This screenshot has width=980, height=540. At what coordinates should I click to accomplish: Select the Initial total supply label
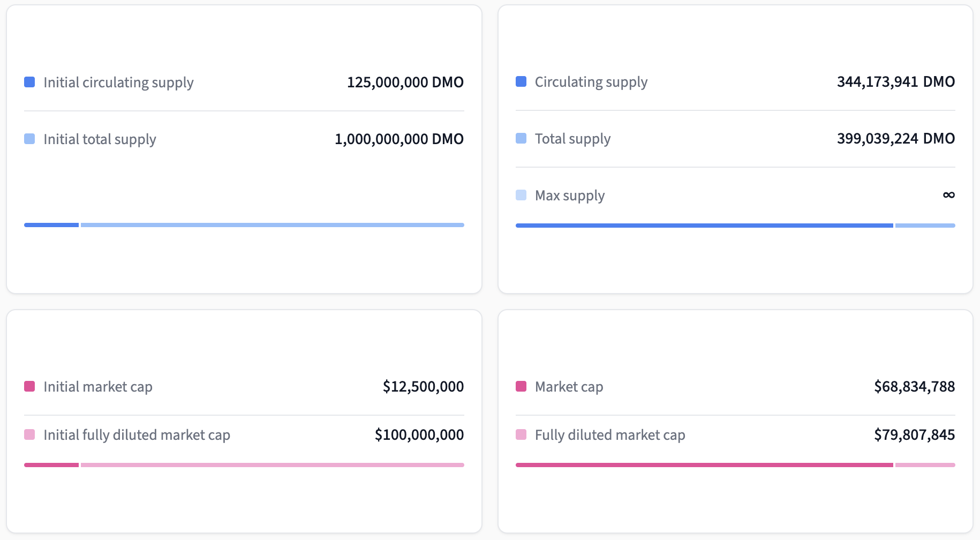pyautogui.click(x=100, y=139)
